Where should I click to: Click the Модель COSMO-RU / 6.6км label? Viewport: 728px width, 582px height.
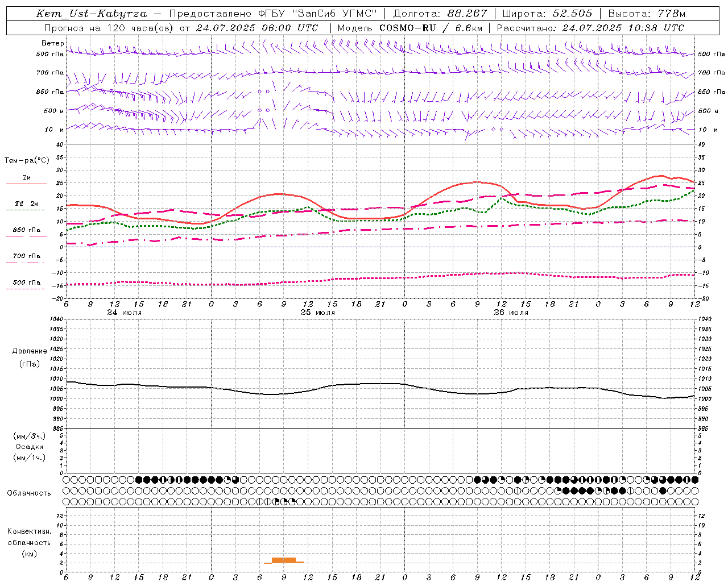click(x=410, y=28)
